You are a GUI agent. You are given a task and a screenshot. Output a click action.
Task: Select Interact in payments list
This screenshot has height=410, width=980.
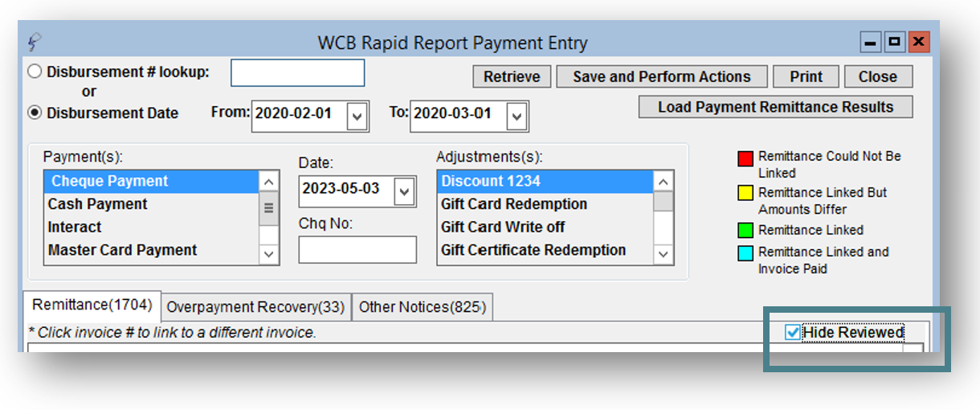click(151, 227)
